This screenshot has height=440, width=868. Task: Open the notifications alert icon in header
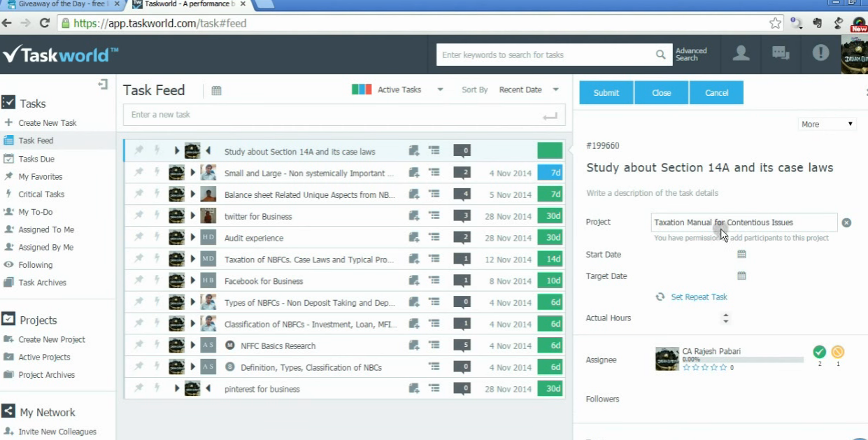(820, 54)
